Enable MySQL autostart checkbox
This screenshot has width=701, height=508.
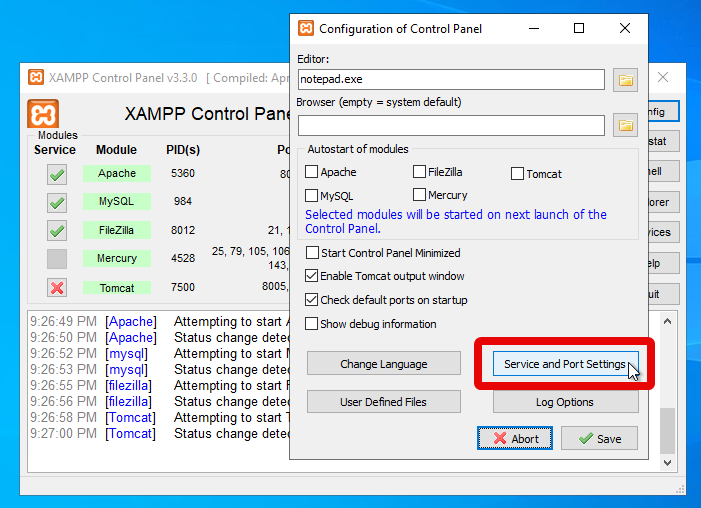tap(311, 195)
